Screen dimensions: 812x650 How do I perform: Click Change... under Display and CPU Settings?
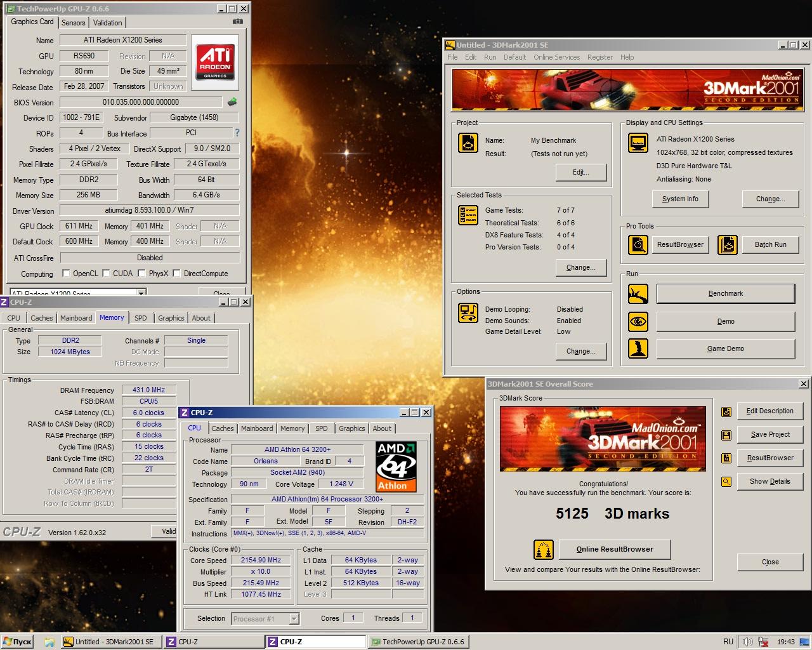click(770, 199)
